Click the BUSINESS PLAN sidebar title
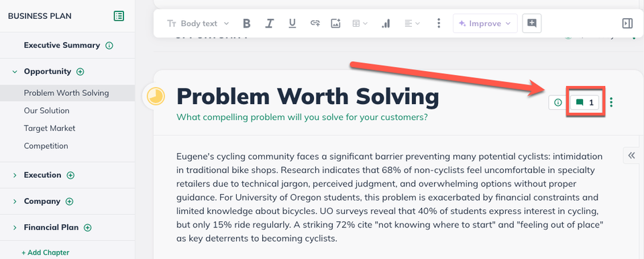Viewport: 644px width, 259px height. coord(40,16)
